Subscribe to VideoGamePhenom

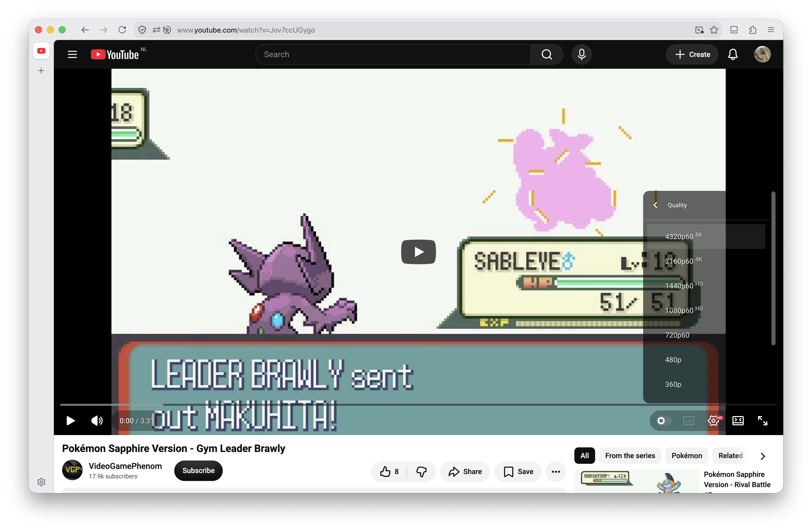198,471
